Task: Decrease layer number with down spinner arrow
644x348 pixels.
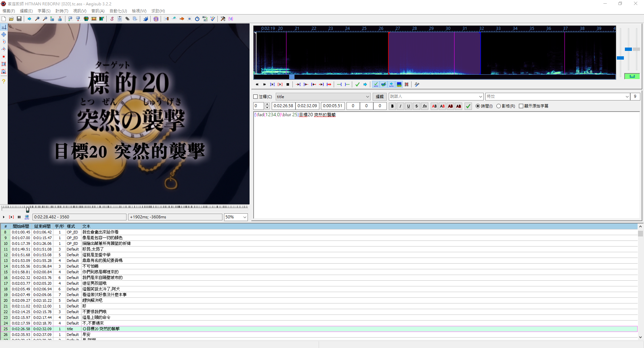Action: [x=267, y=108]
